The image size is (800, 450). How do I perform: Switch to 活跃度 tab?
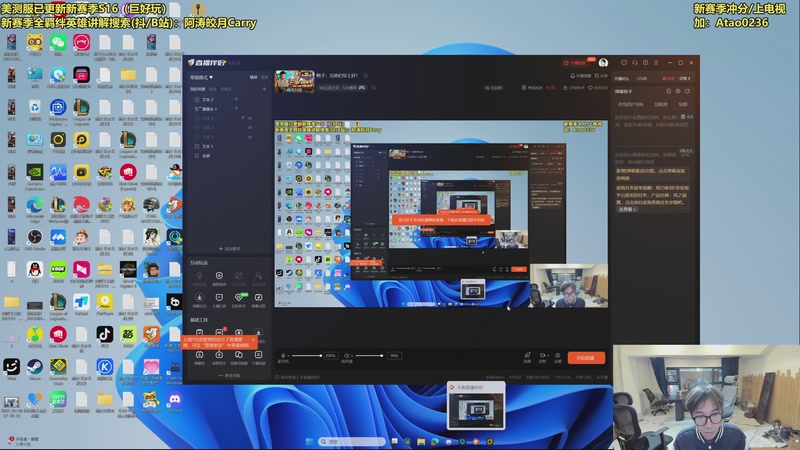pos(661,104)
